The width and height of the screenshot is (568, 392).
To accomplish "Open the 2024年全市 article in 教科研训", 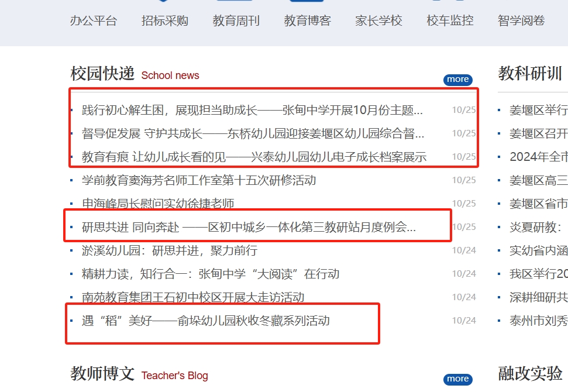I will [539, 157].
